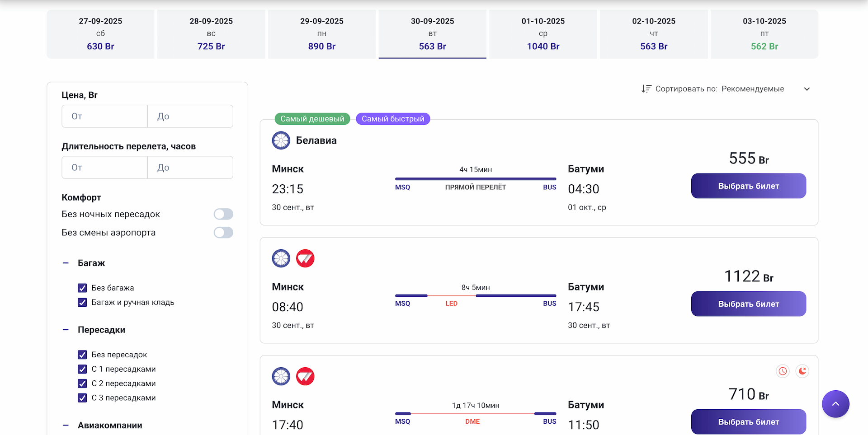Click the night transfer moon icon
868x435 pixels.
[802, 371]
